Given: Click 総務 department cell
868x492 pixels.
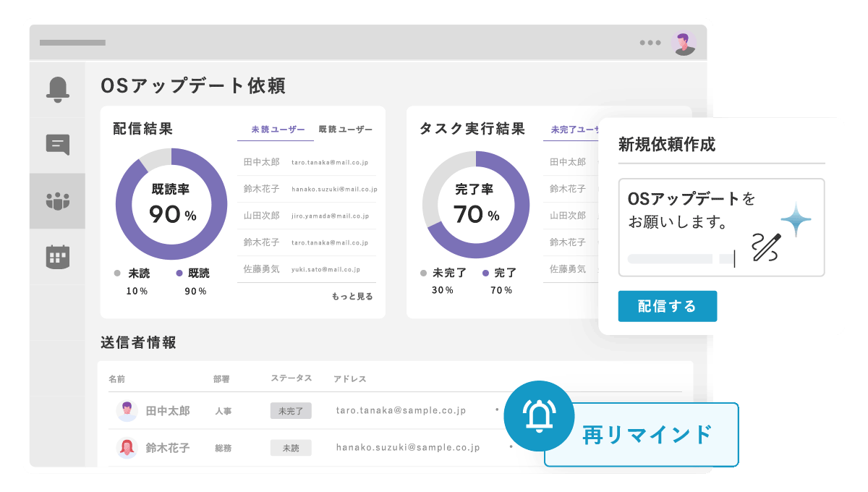Looking at the screenshot, I should 223,448.
